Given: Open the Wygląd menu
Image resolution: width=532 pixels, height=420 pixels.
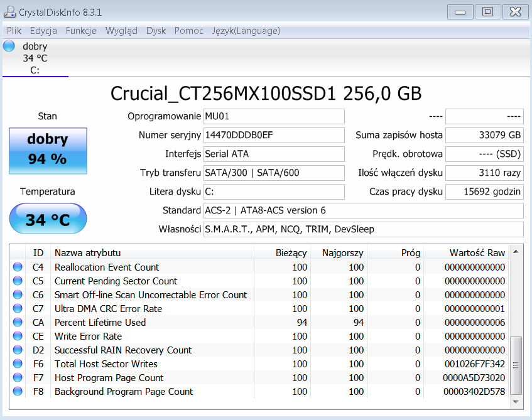Looking at the screenshot, I should pos(121,31).
